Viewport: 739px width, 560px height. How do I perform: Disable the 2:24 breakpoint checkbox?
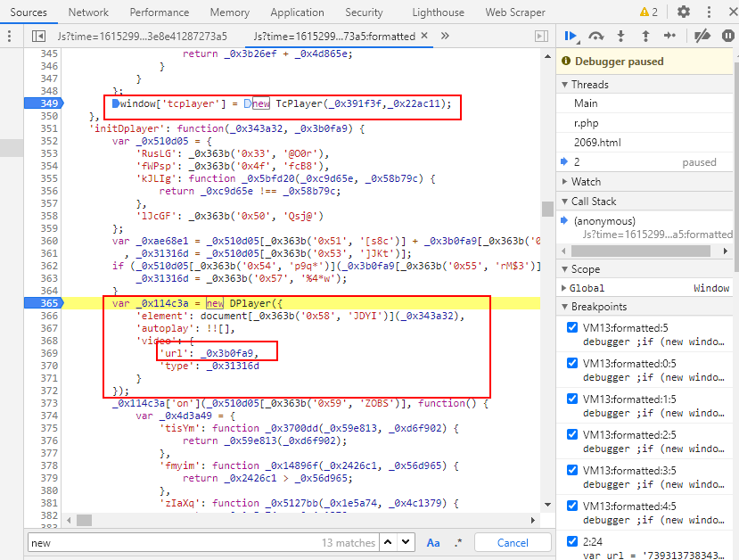572,541
